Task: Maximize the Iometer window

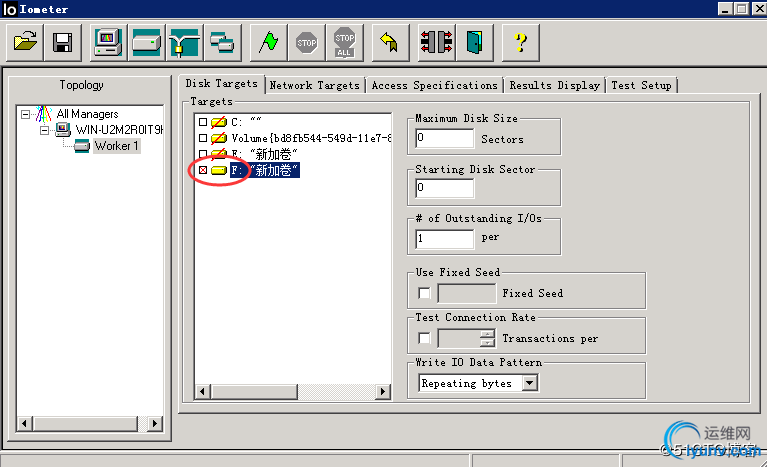Action: 742,9
